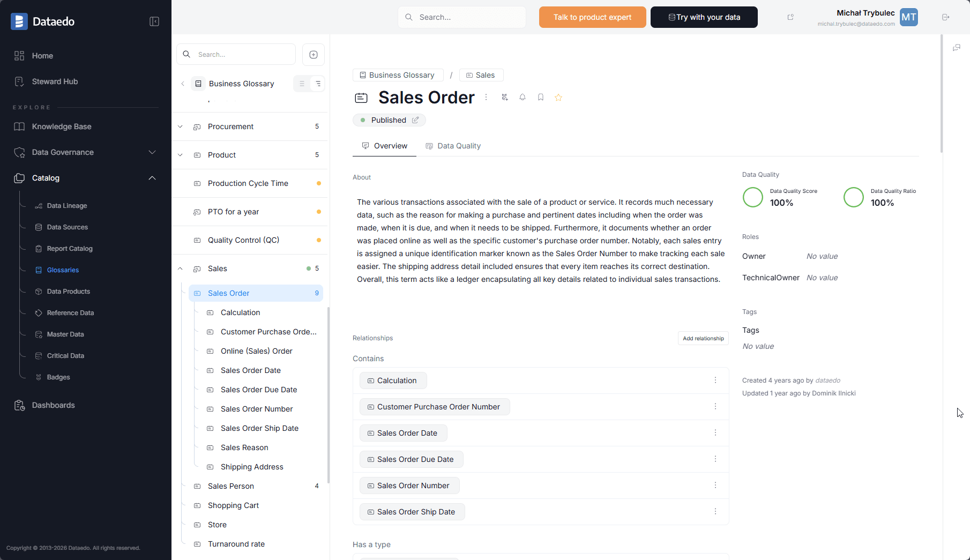Switch to flat list view toggle

(x=302, y=84)
